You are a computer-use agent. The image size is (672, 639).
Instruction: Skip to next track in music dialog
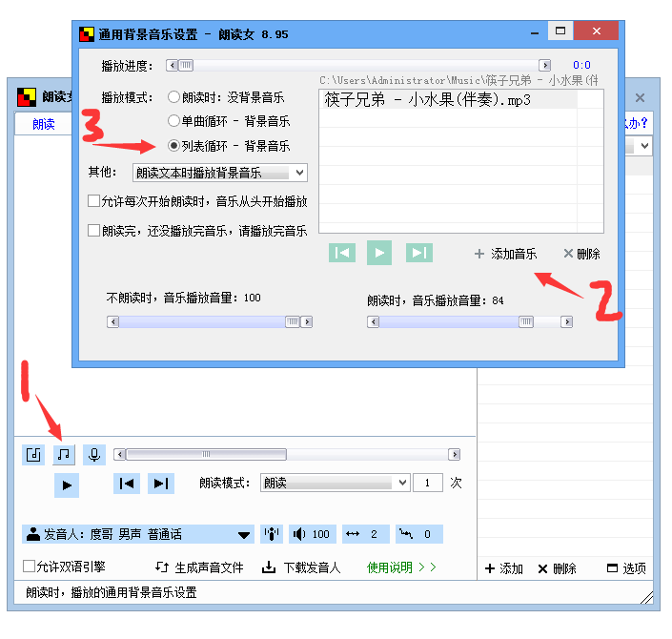click(x=419, y=253)
